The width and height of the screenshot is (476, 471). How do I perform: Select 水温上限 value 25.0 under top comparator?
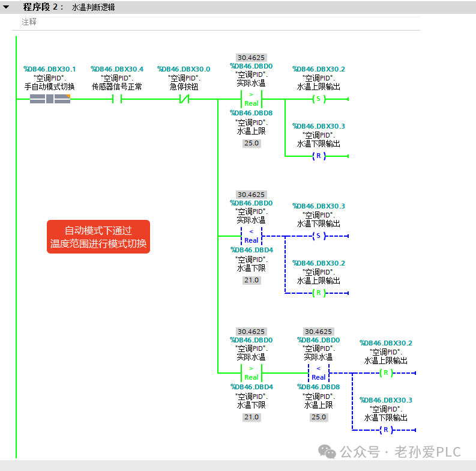tap(252, 143)
